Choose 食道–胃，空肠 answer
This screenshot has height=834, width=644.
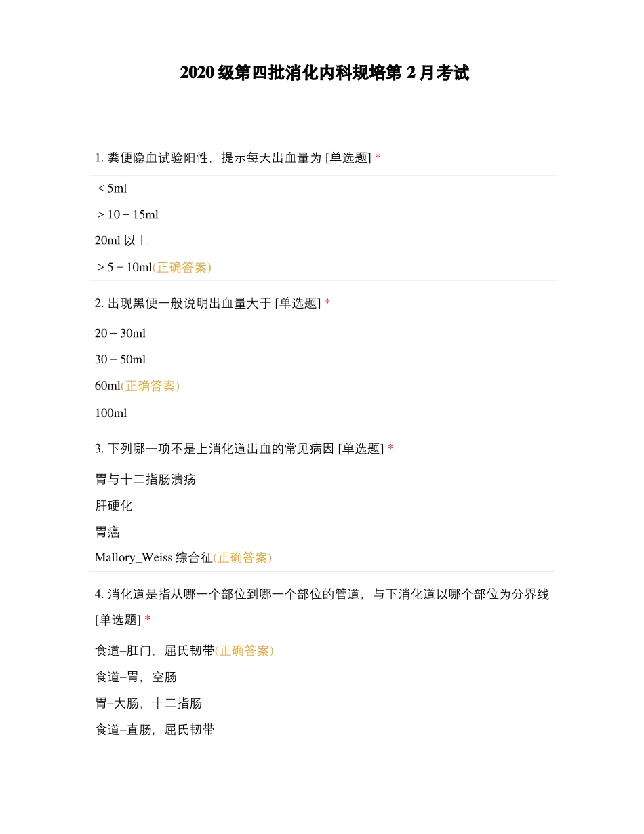click(x=136, y=677)
